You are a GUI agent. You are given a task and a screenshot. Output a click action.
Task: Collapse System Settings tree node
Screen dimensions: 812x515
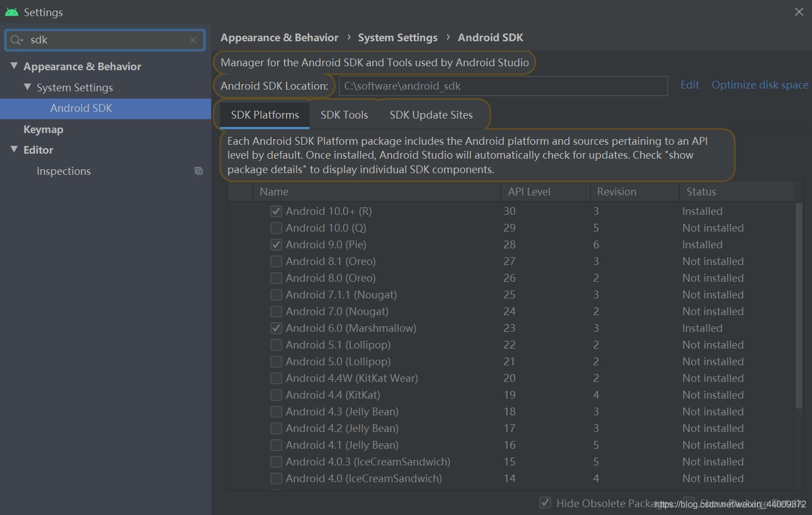tap(27, 87)
